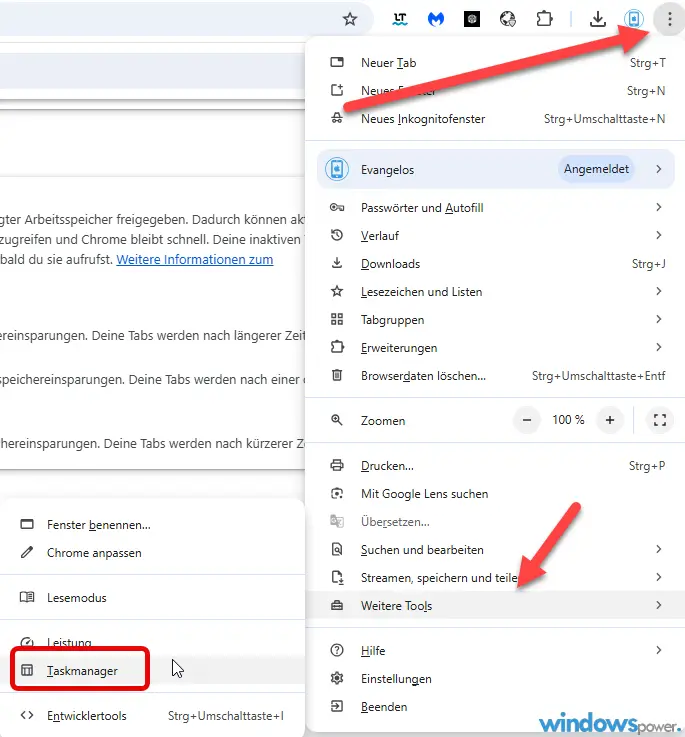Select Neues Inkognitofenster menu entry
This screenshot has width=685, height=737.
click(495, 119)
